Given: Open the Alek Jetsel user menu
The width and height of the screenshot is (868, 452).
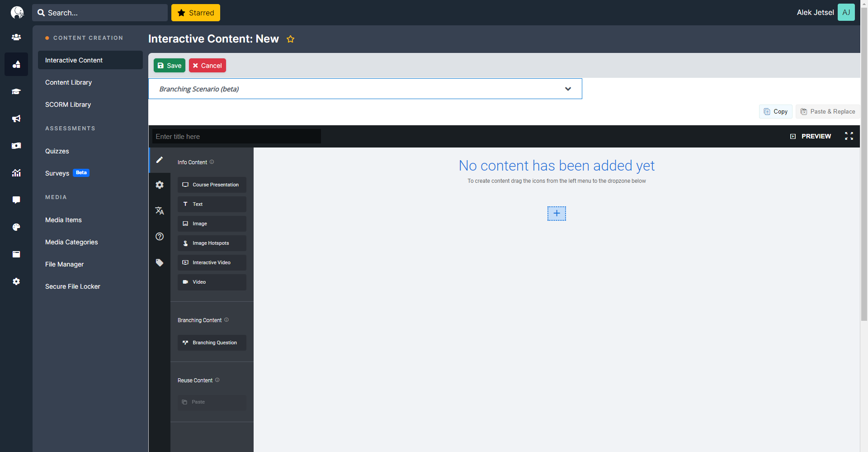Looking at the screenshot, I should [x=815, y=13].
